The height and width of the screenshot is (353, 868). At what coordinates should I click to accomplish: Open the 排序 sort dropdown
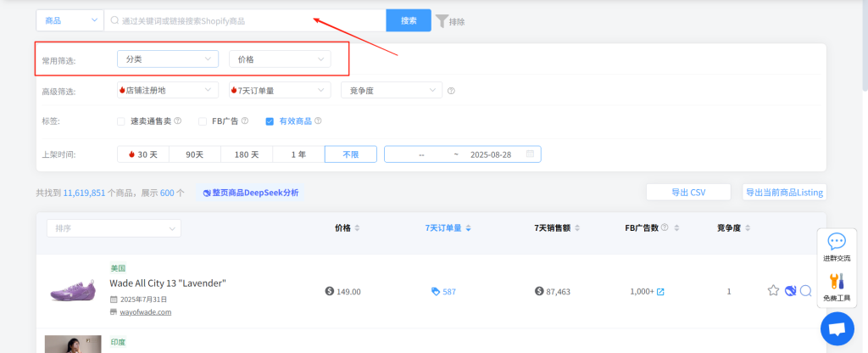click(x=114, y=228)
